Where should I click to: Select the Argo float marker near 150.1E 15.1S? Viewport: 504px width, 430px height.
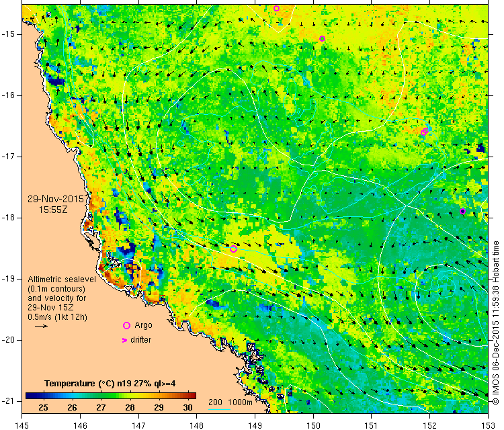pos(322,38)
